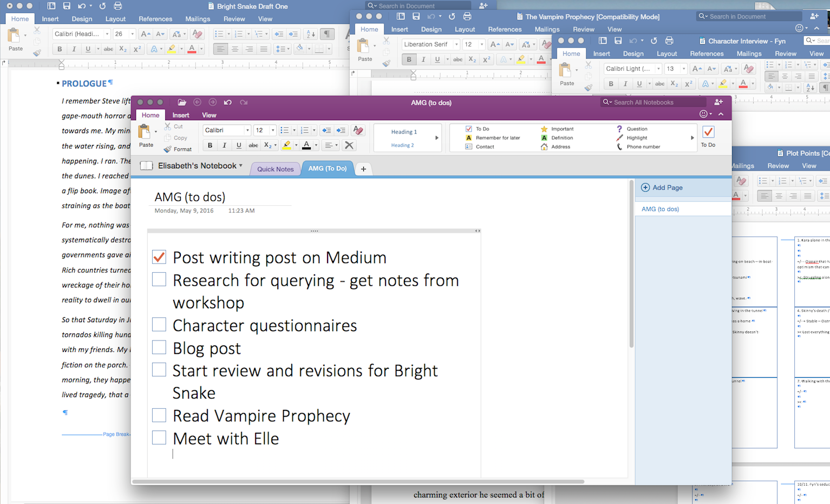Click smiley feedback icon in OneNote
The width and height of the screenshot is (830, 504).
[703, 114]
